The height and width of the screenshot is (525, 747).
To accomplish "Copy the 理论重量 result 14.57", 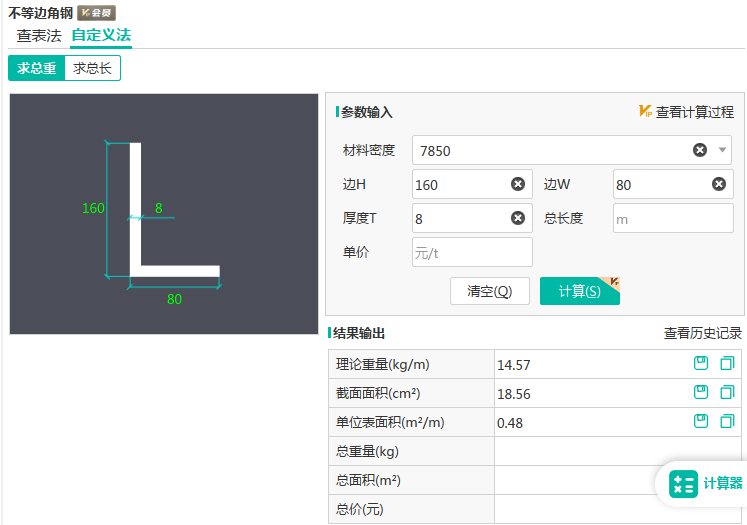I will click(727, 363).
